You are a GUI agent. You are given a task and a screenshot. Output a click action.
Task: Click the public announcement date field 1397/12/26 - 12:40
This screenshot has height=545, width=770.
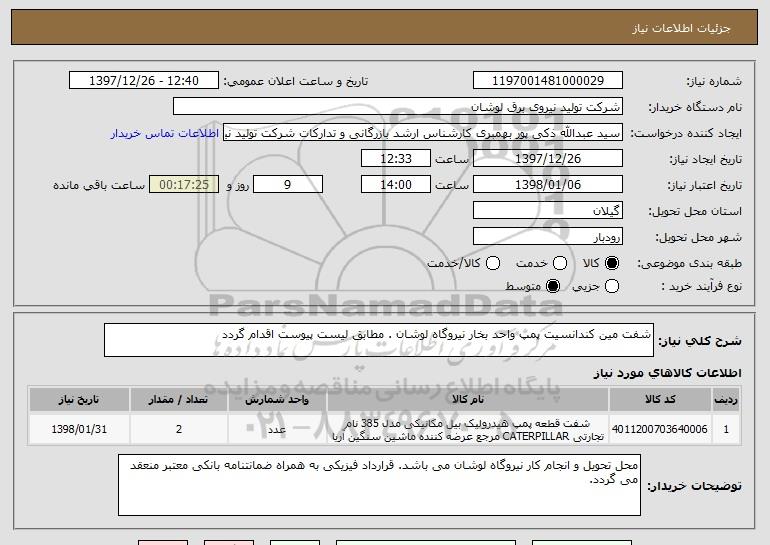[144, 81]
